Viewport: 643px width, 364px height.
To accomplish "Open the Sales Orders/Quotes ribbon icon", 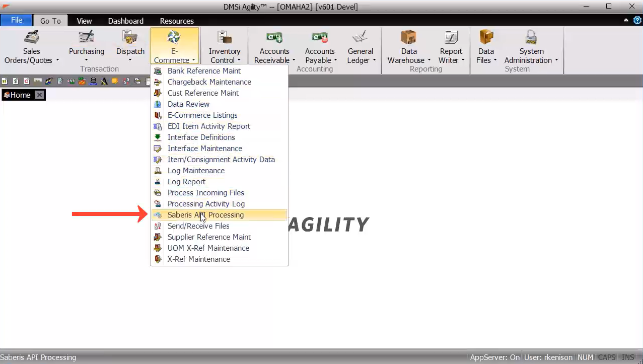I will pos(32,38).
